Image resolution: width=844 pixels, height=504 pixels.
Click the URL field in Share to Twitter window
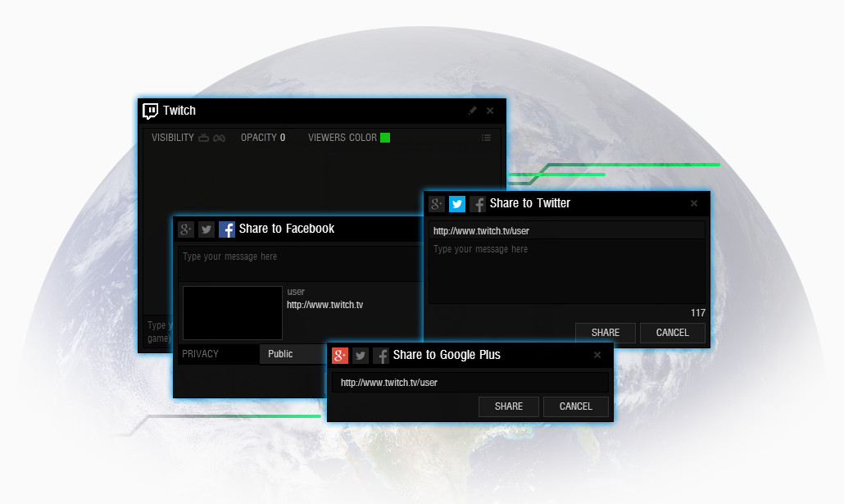567,230
